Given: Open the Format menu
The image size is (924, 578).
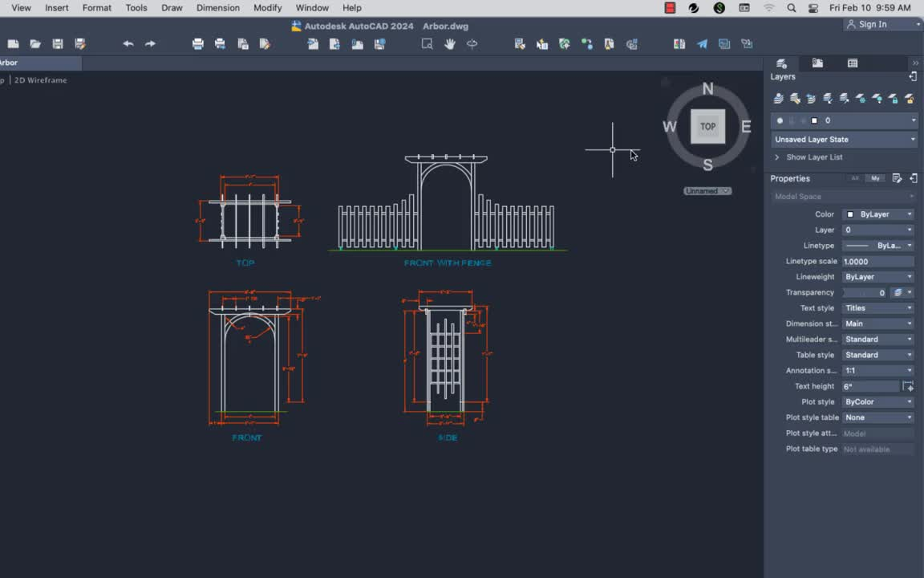Looking at the screenshot, I should (x=96, y=8).
